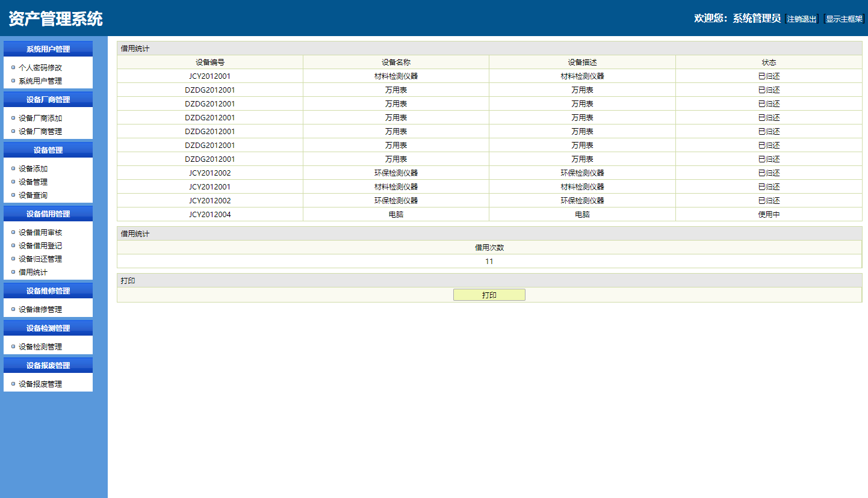Go to 设备归还管理 in the sidebar
Screen dimensions: 868x498
coord(40,259)
